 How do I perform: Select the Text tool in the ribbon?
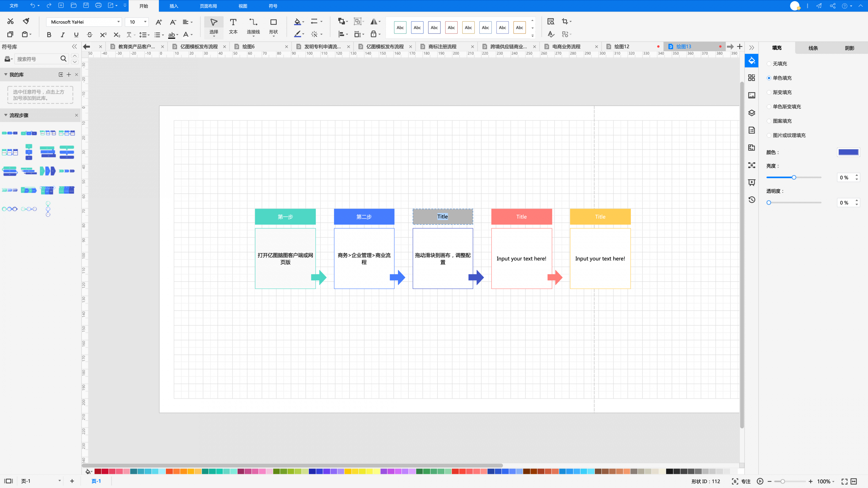(x=233, y=26)
